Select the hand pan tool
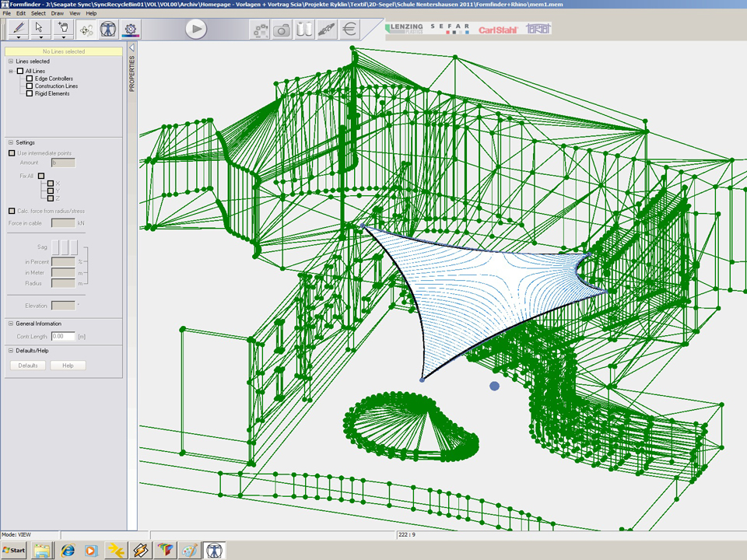Screen dimensions: 747x560 pos(64,27)
